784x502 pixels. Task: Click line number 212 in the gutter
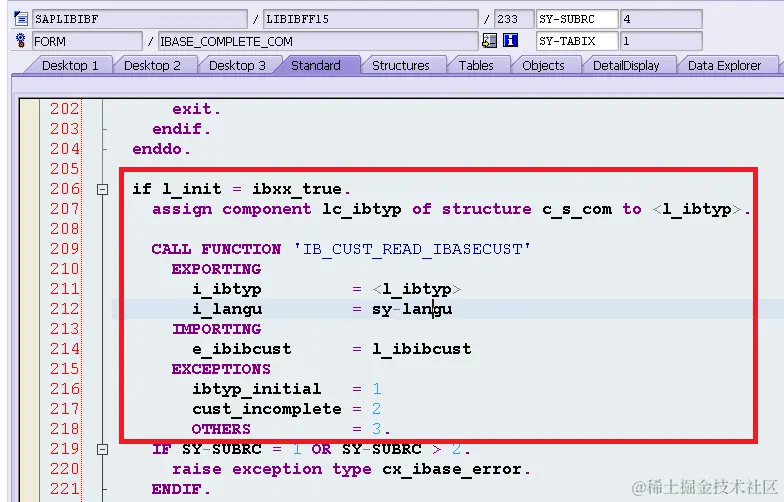[64, 309]
